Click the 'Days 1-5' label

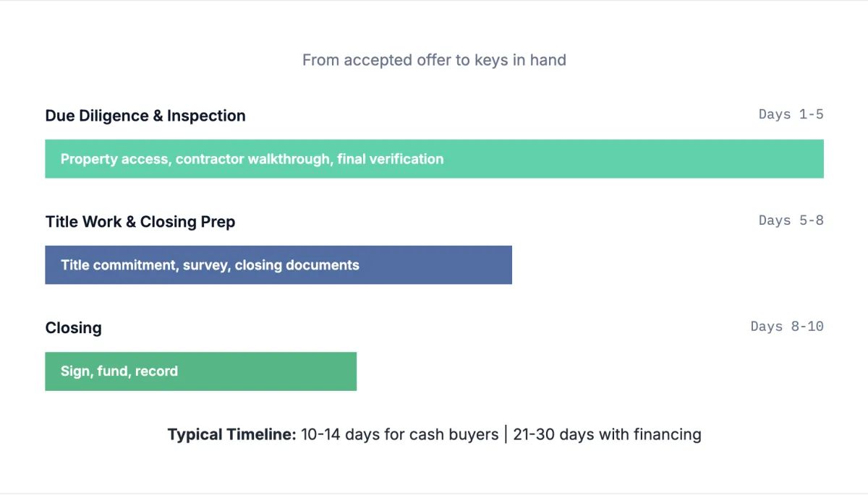pyautogui.click(x=791, y=114)
